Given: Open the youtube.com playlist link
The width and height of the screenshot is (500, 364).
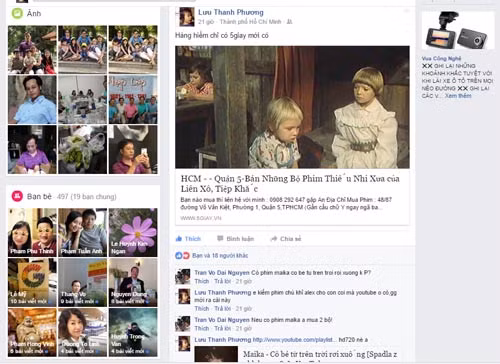Looking at the screenshot, I should [294, 340].
